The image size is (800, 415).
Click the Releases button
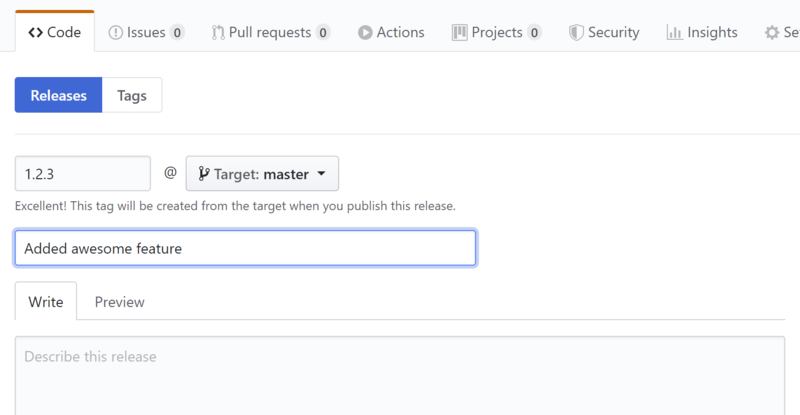(58, 96)
